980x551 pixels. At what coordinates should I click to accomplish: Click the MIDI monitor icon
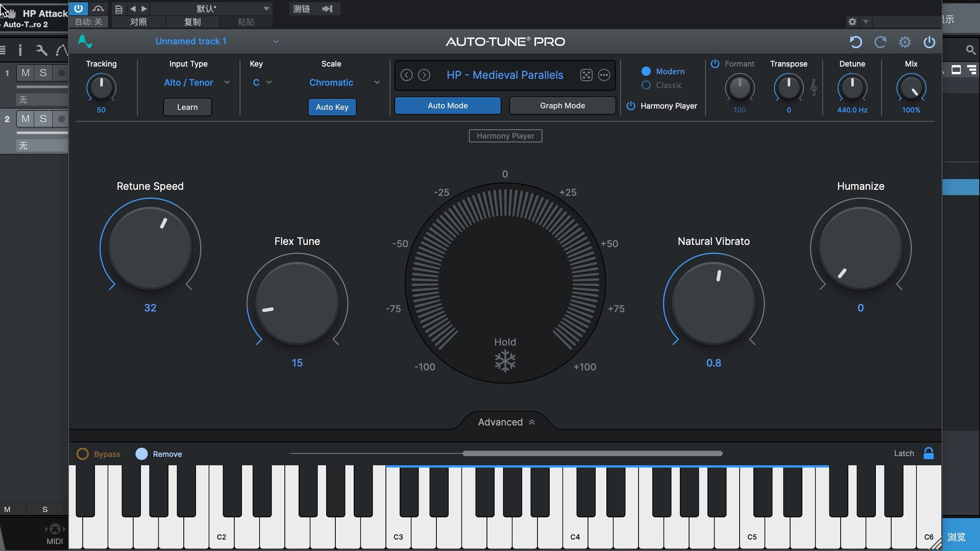[55, 529]
